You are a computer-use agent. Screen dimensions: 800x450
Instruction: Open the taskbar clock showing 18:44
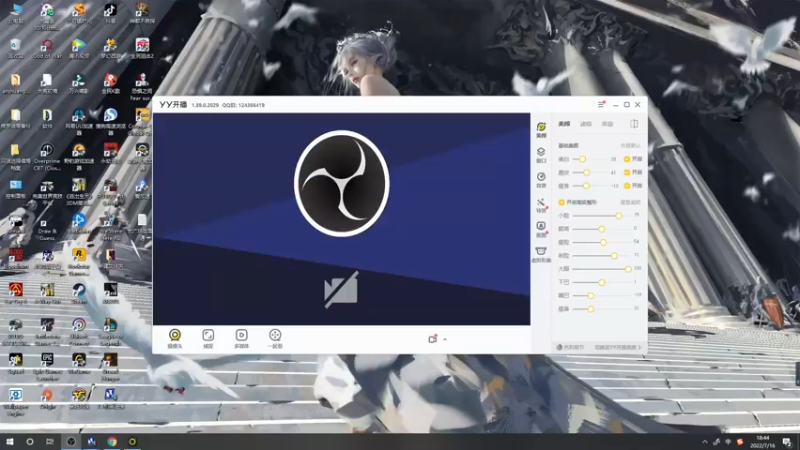click(763, 441)
